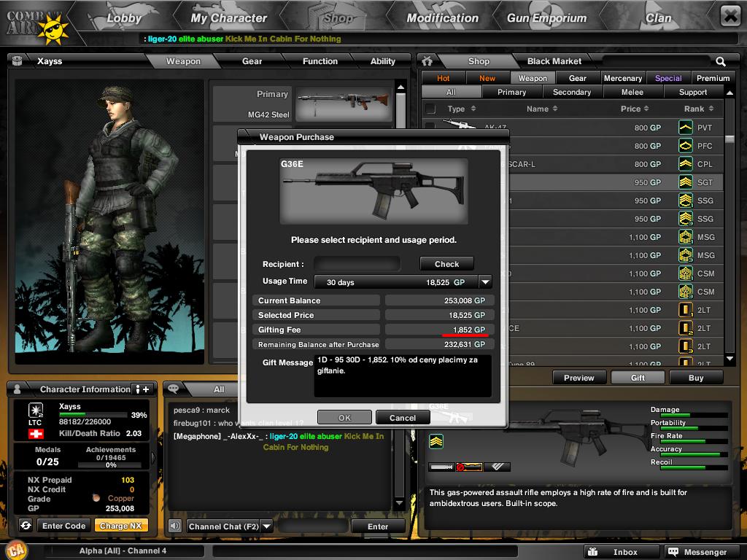Click Check recipient button
This screenshot has height=560, width=747.
[x=447, y=264]
